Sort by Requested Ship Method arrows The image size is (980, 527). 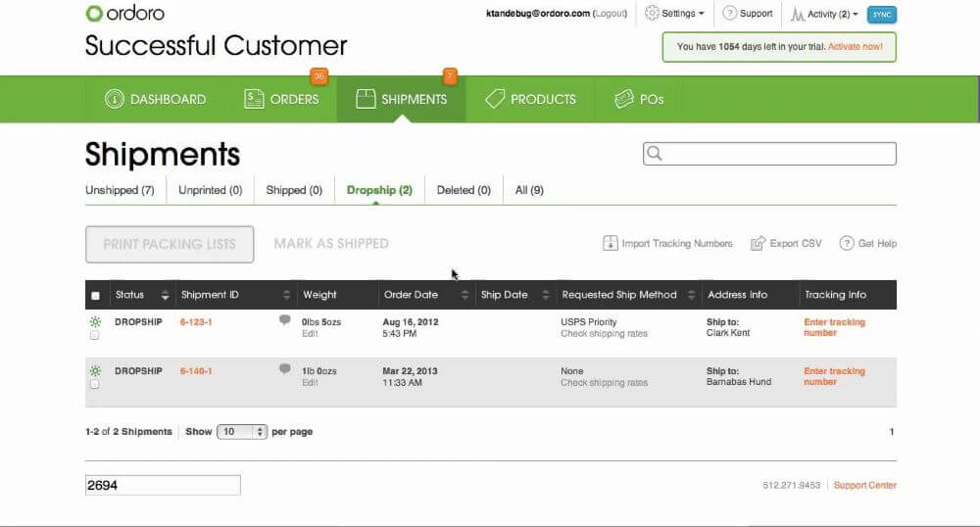click(x=691, y=295)
